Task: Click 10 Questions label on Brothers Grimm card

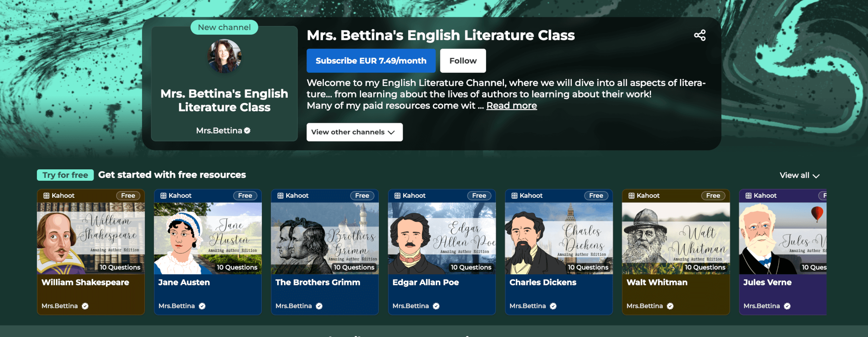Action: 354,268
